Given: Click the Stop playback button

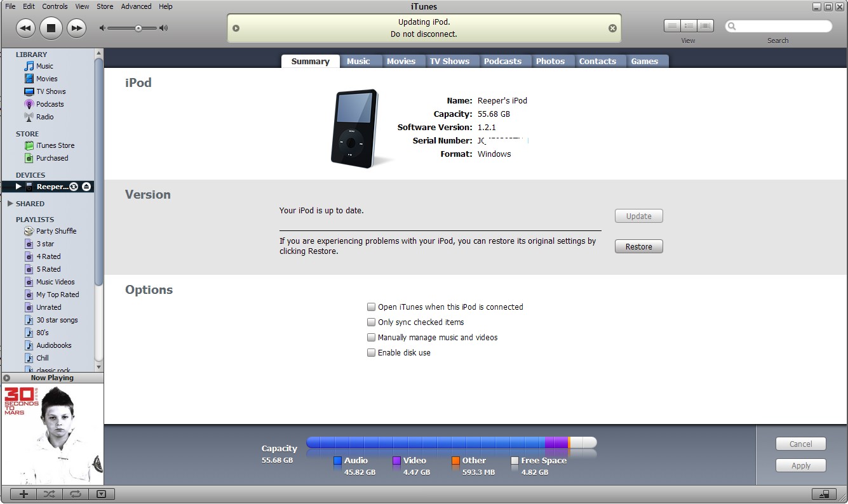Looking at the screenshot, I should click(51, 28).
